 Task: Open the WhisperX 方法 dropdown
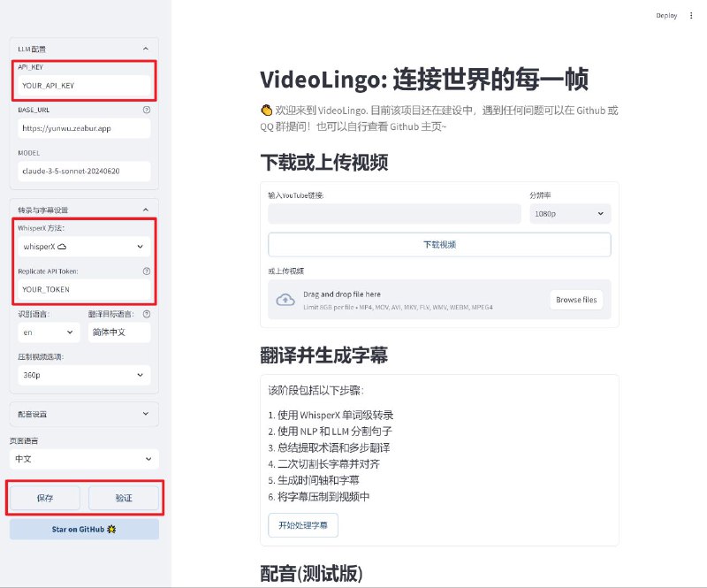(x=84, y=247)
